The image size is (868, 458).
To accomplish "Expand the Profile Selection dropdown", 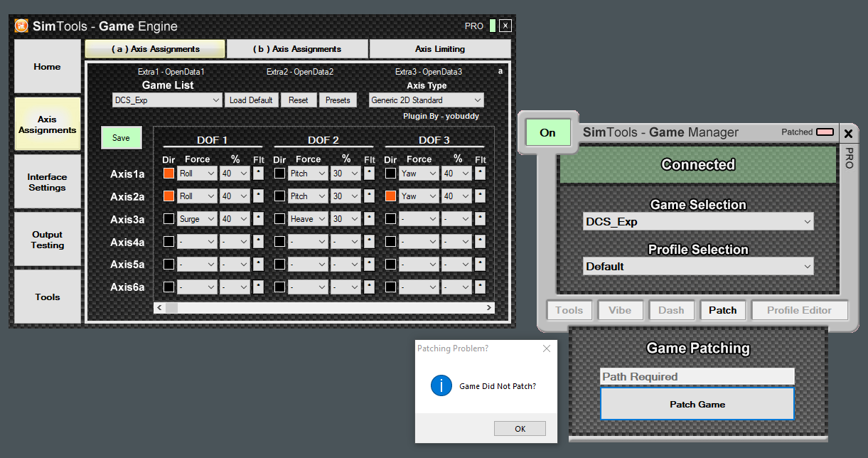I will (x=698, y=267).
